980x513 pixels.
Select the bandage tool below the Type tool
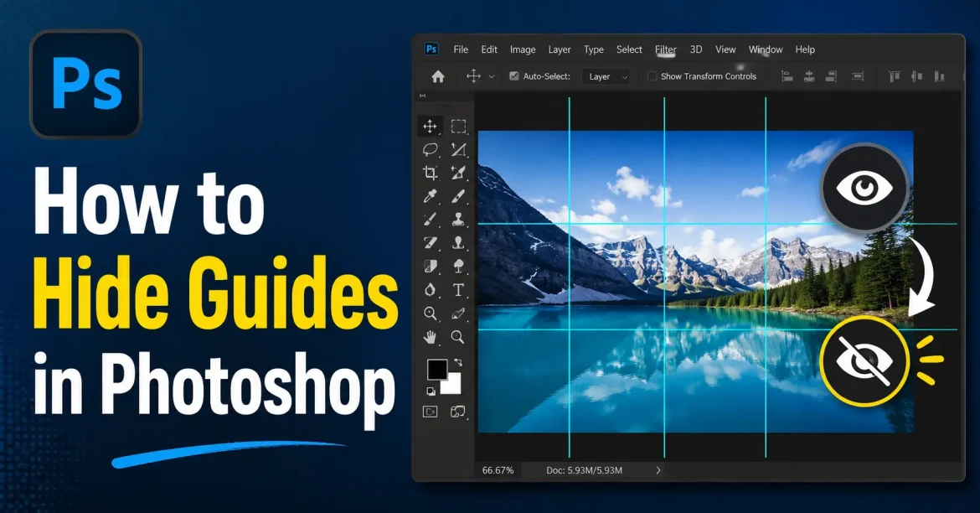[458, 313]
